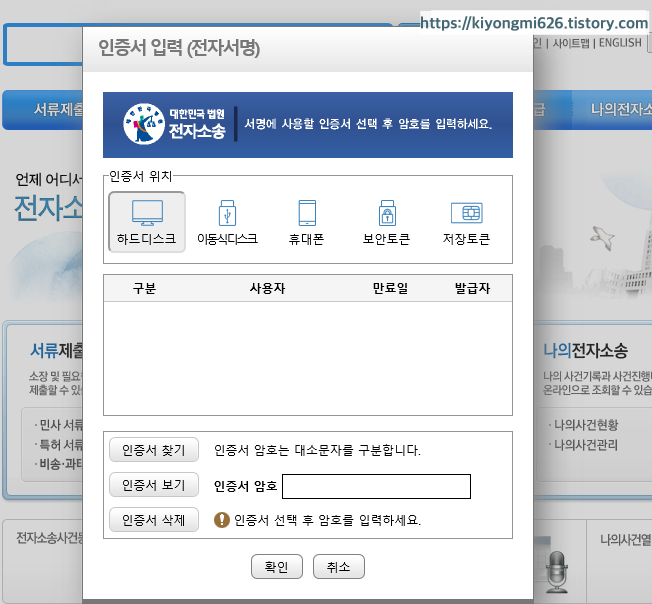Image resolution: width=652 pixels, height=604 pixels.
Task: Click the certificate list empty table area
Action: pyautogui.click(x=308, y=358)
